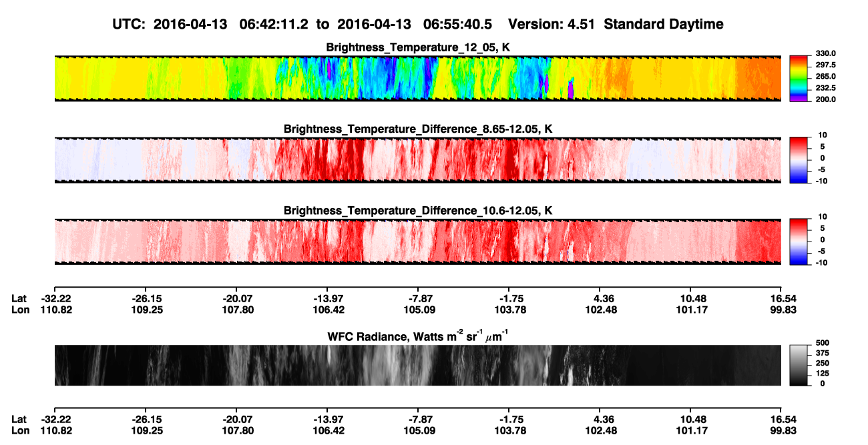
Task: Click the 330.0 color bar label
Action: [x=825, y=53]
